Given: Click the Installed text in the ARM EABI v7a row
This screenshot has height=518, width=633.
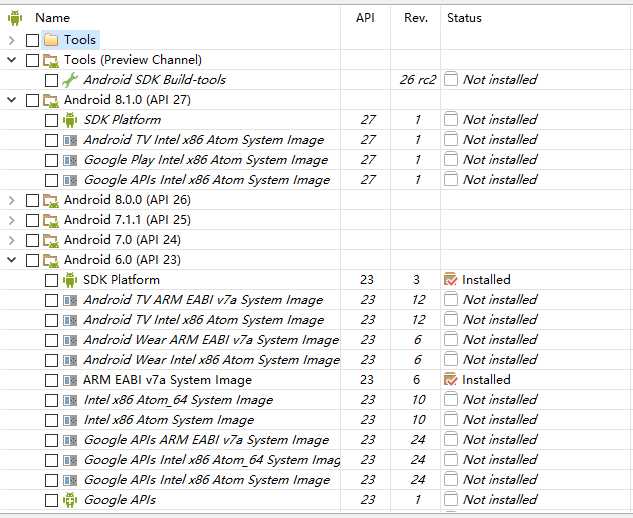Looking at the screenshot, I should (x=486, y=380).
